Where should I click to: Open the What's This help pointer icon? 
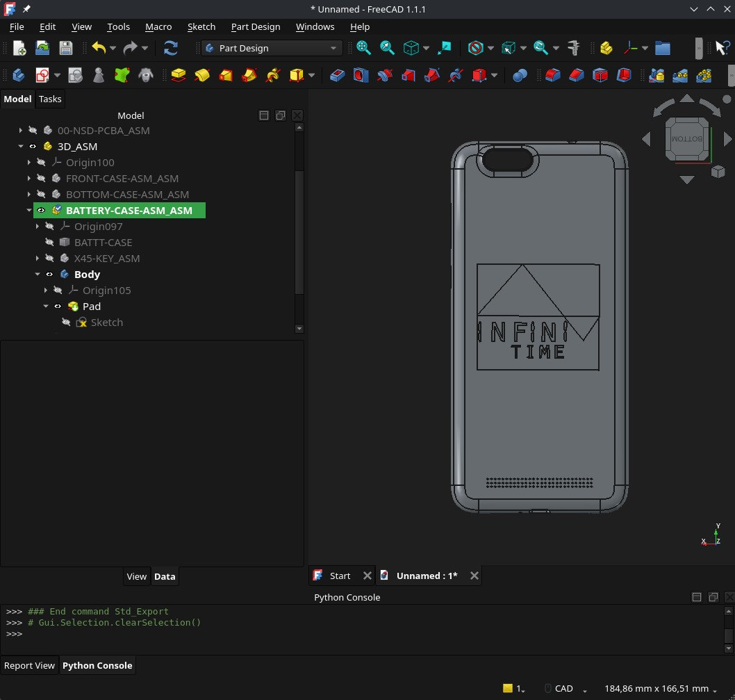point(722,48)
